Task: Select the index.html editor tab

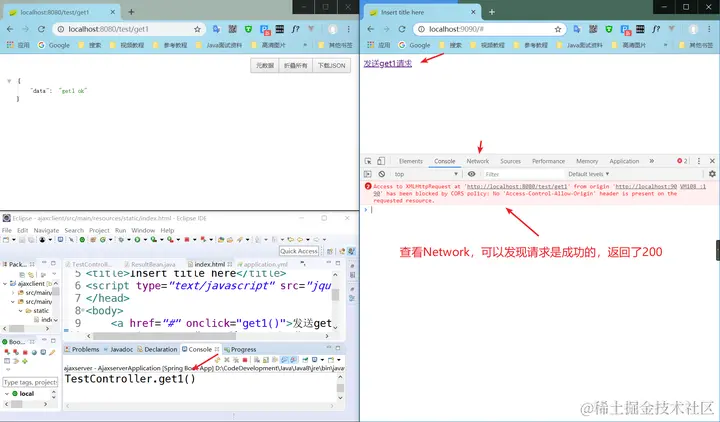Action: coord(209,264)
